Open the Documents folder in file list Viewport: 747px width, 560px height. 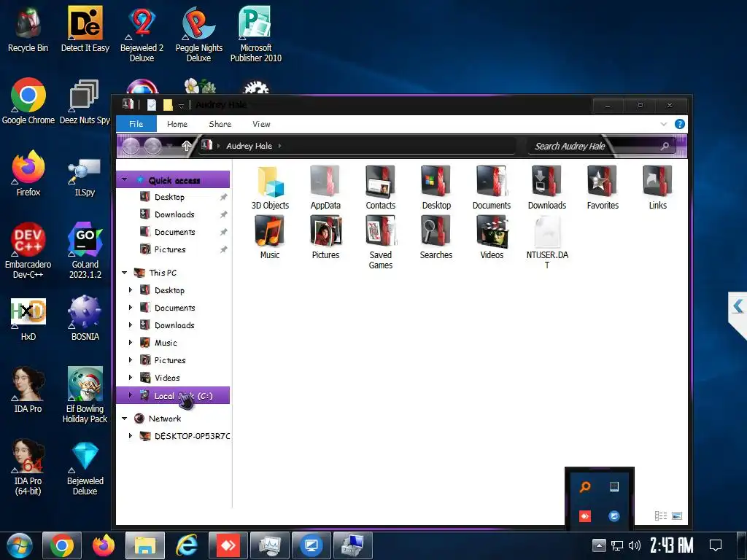click(x=491, y=187)
